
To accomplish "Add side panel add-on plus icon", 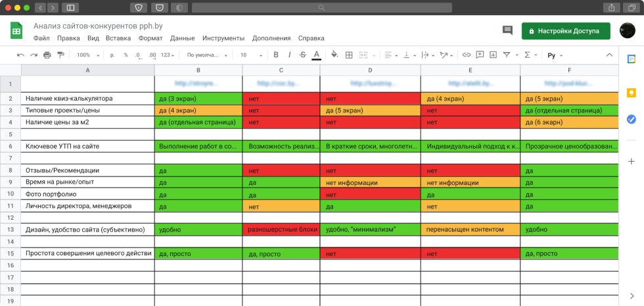I will [632, 161].
